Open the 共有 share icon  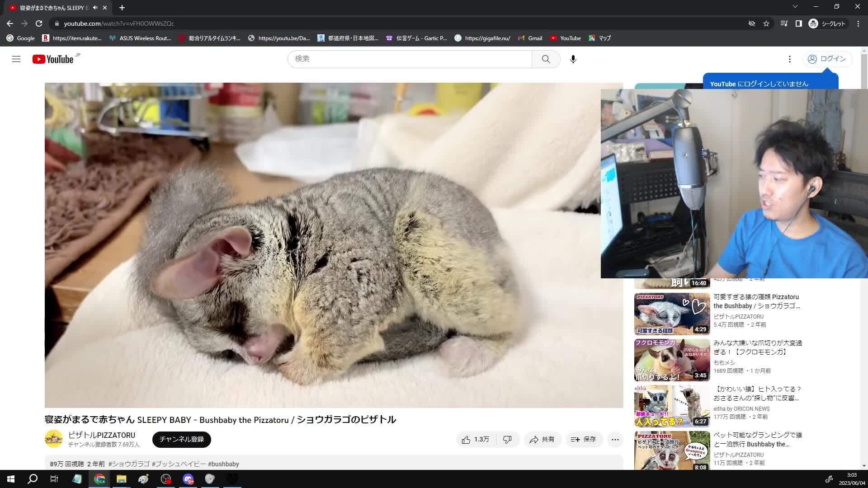pos(533,439)
